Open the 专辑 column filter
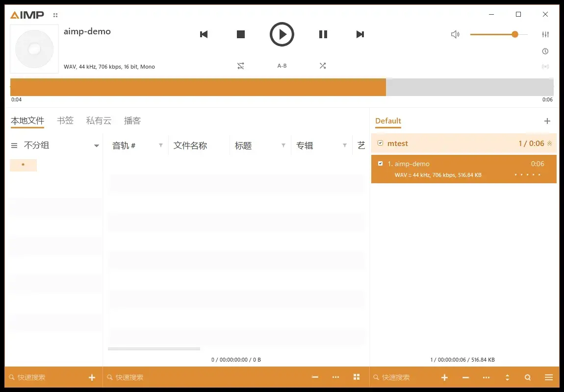The width and height of the screenshot is (564, 392). (345, 145)
